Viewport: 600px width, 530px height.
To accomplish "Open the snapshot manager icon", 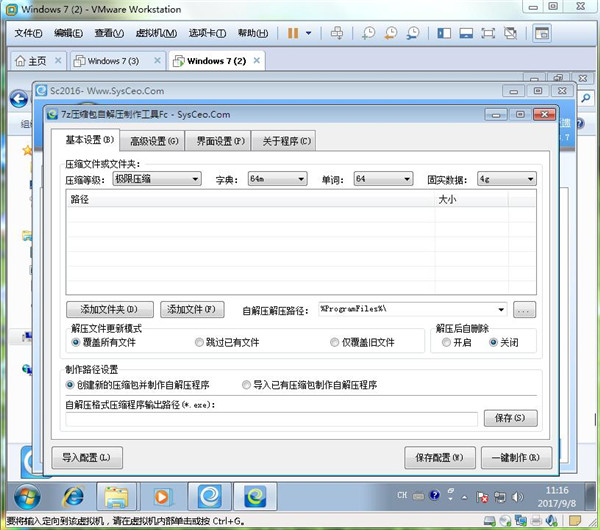I will tap(413, 33).
